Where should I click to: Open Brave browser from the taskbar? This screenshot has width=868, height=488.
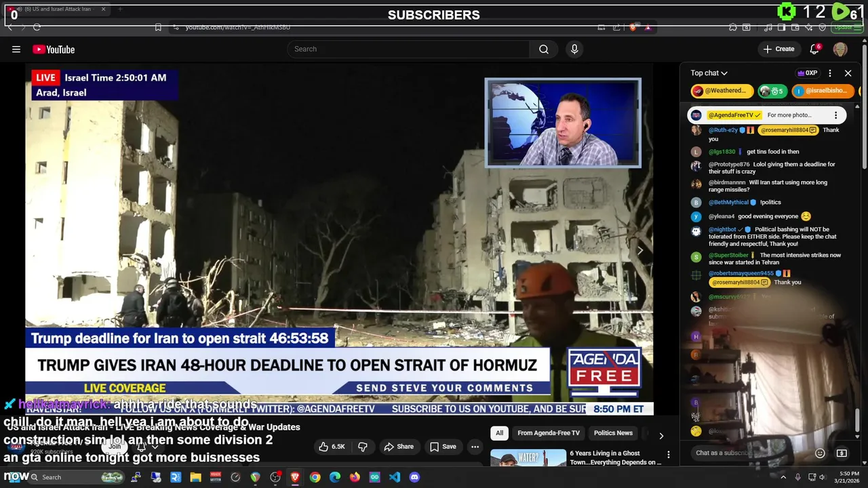pos(295,477)
